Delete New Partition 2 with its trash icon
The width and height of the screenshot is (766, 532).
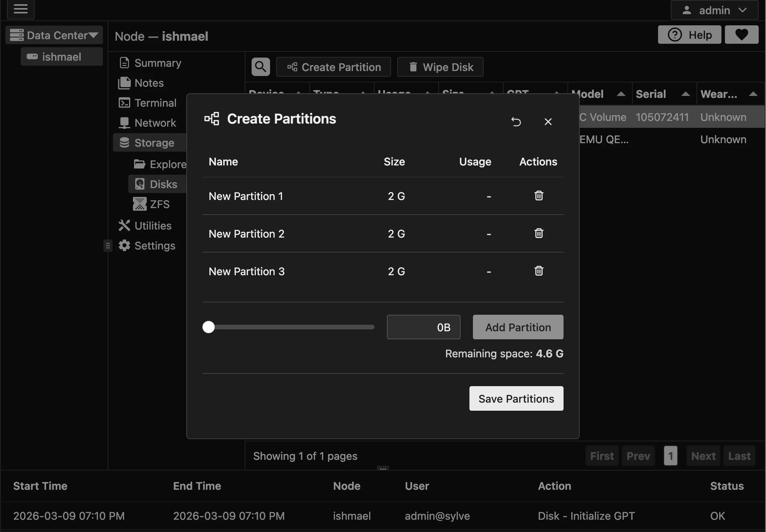coord(539,233)
